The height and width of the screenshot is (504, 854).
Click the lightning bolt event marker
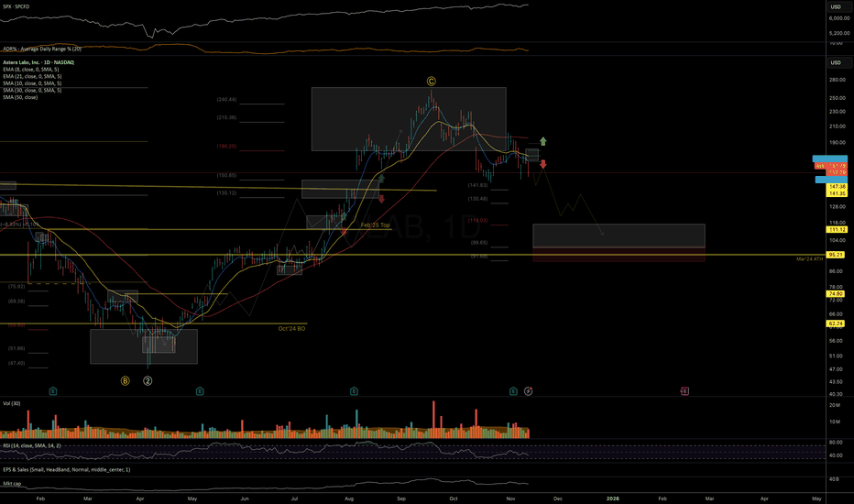pos(528,391)
